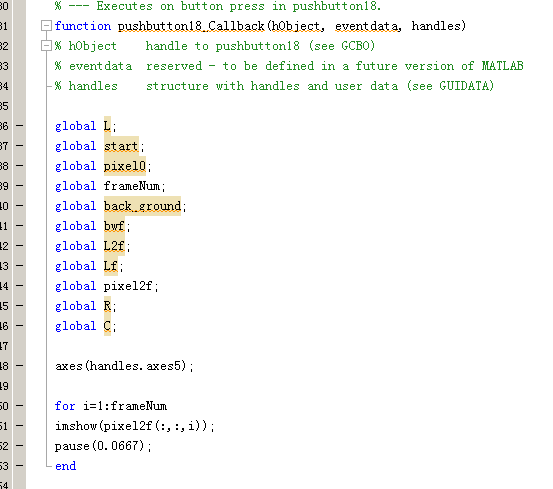Click the pause(0.0667) statement

(x=103, y=446)
